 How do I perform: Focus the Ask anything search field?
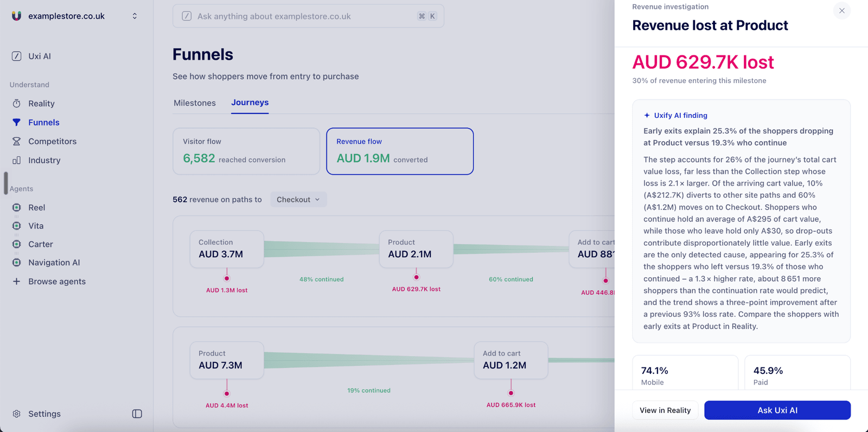308,16
